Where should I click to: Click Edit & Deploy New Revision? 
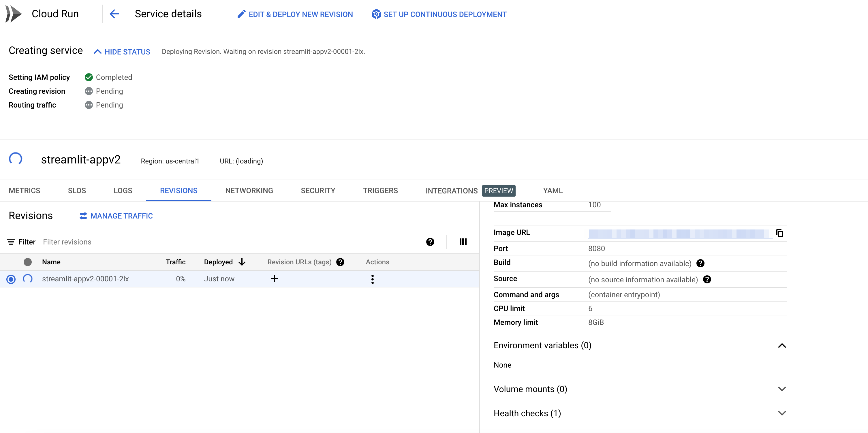click(x=295, y=14)
